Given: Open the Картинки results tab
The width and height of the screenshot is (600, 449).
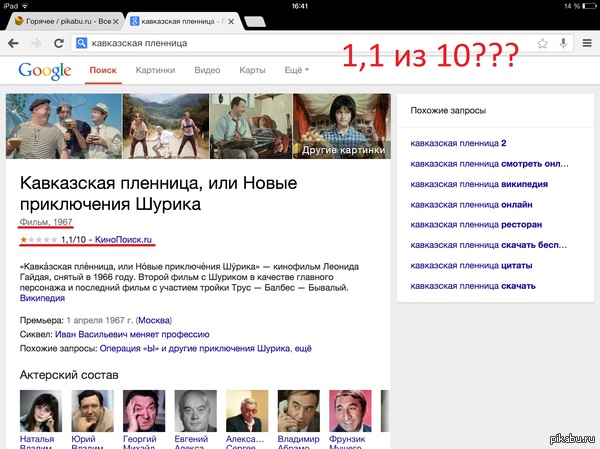Looking at the screenshot, I should [x=155, y=70].
